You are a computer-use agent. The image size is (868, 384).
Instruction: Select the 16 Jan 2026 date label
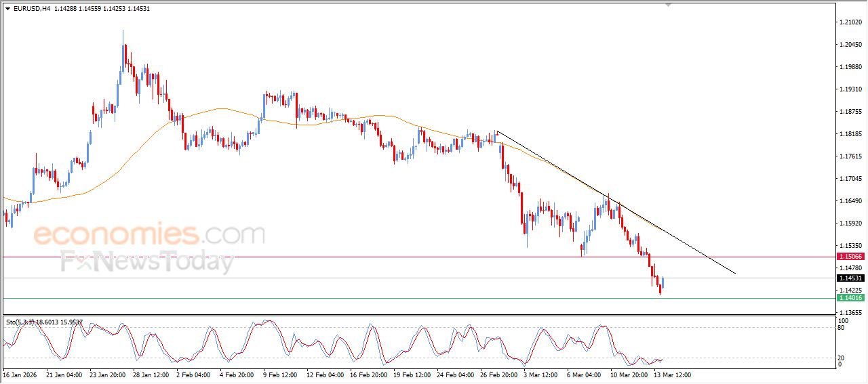tap(19, 374)
